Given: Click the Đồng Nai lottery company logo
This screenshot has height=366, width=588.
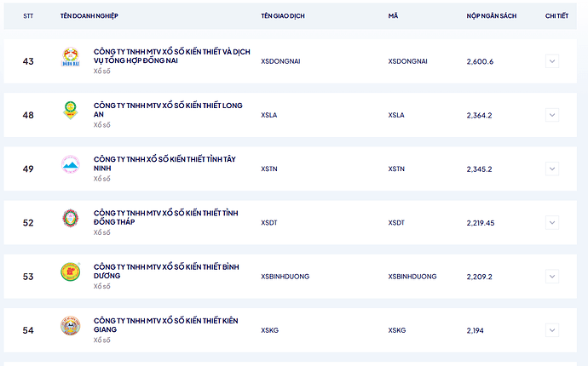Looking at the screenshot, I should pos(70,57).
